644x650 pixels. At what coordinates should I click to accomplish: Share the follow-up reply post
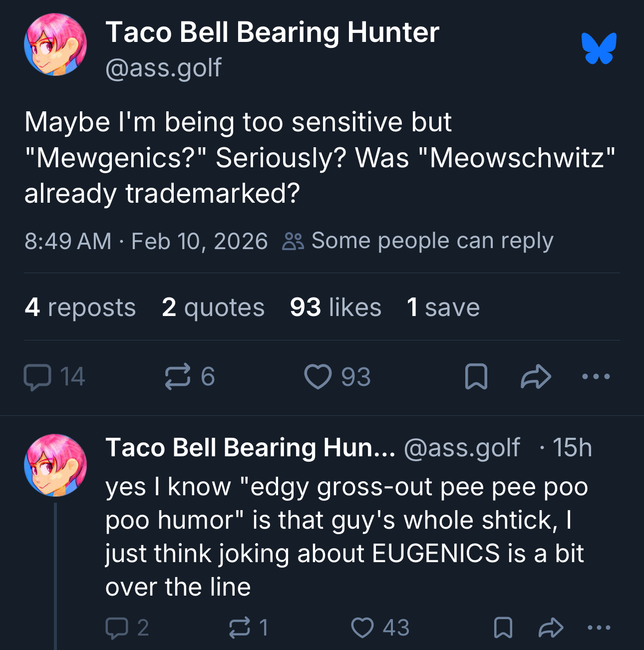[551, 628]
